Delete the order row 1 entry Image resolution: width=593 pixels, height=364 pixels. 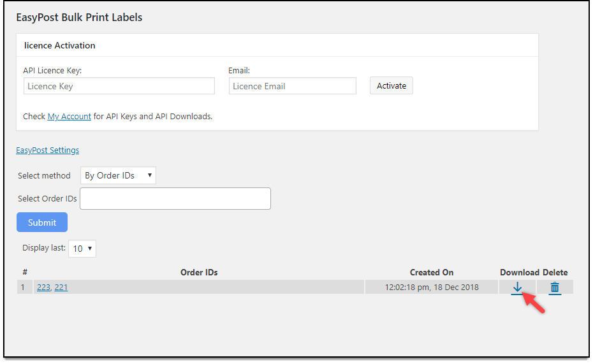(x=555, y=288)
